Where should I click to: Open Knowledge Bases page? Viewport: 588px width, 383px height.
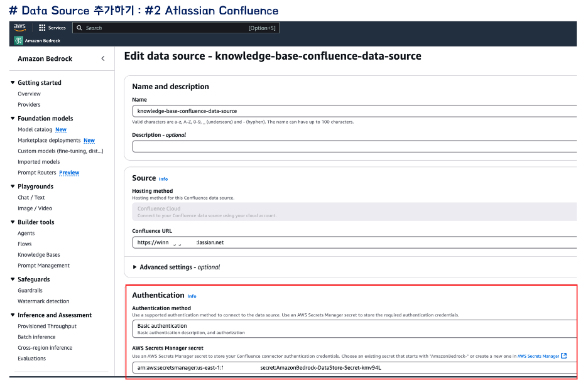pyautogui.click(x=38, y=255)
